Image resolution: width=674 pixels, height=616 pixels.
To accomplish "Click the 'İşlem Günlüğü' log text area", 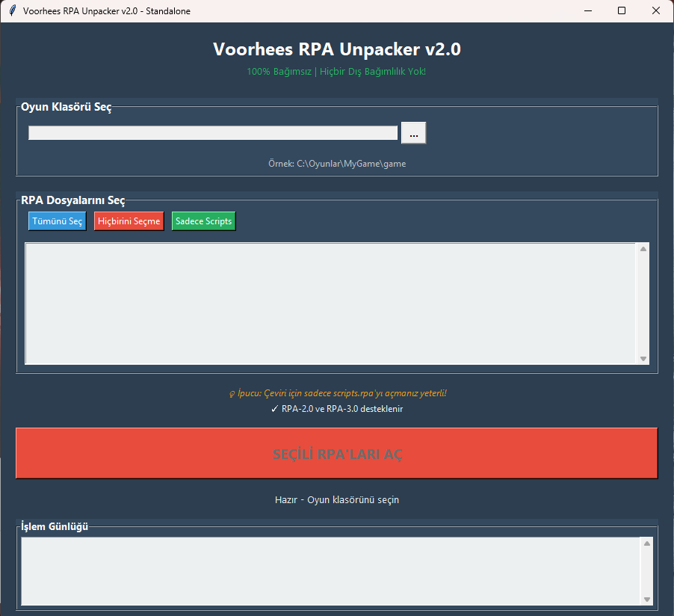I will (330, 571).
